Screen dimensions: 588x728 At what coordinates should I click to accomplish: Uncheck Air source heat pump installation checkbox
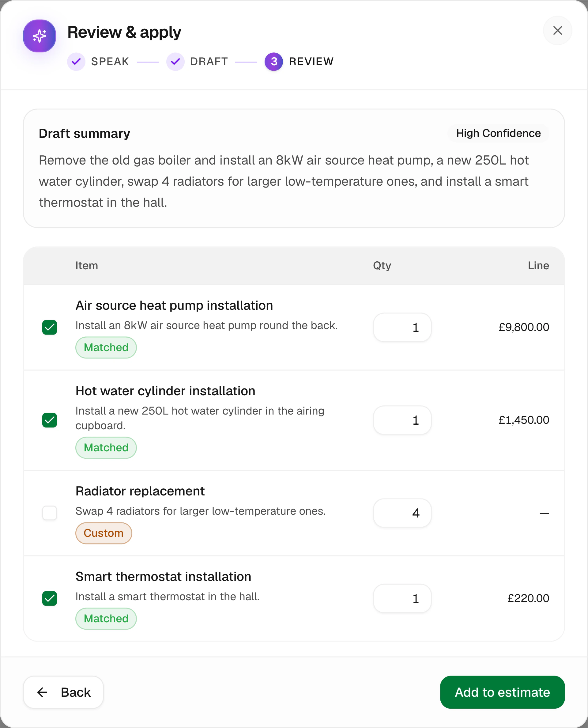[49, 327]
